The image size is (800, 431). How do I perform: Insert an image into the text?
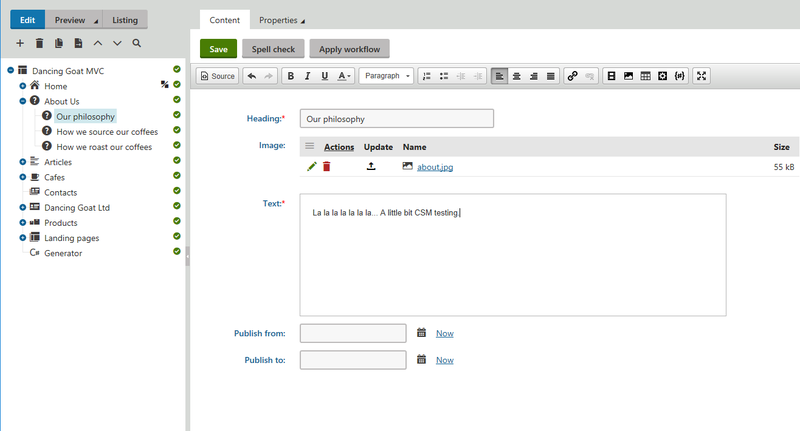629,76
